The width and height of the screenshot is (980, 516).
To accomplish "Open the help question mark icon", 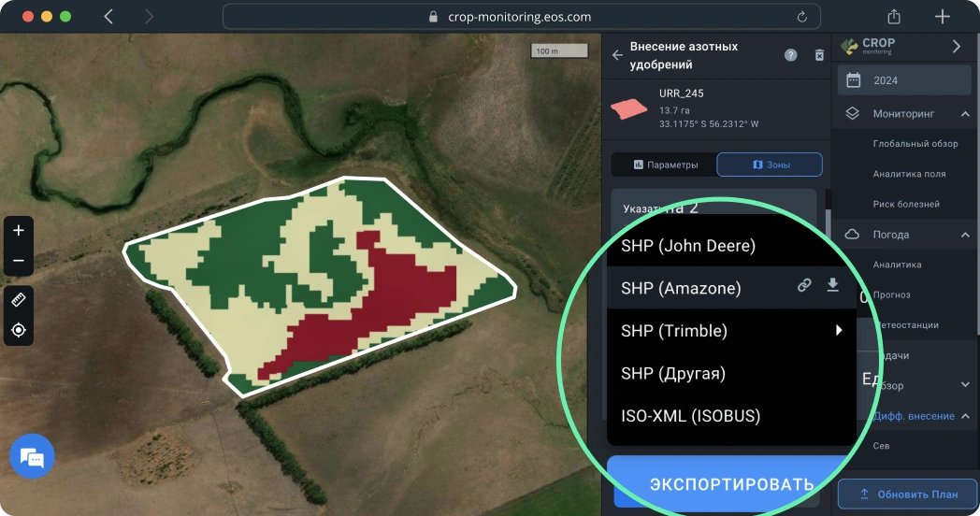I will pos(790,55).
